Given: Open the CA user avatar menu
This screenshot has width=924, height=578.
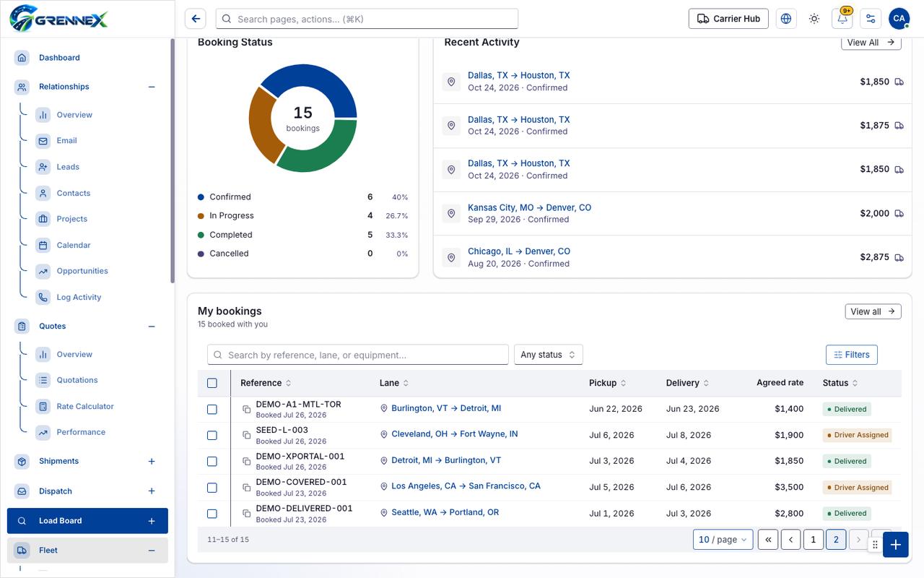Looking at the screenshot, I should [x=899, y=19].
